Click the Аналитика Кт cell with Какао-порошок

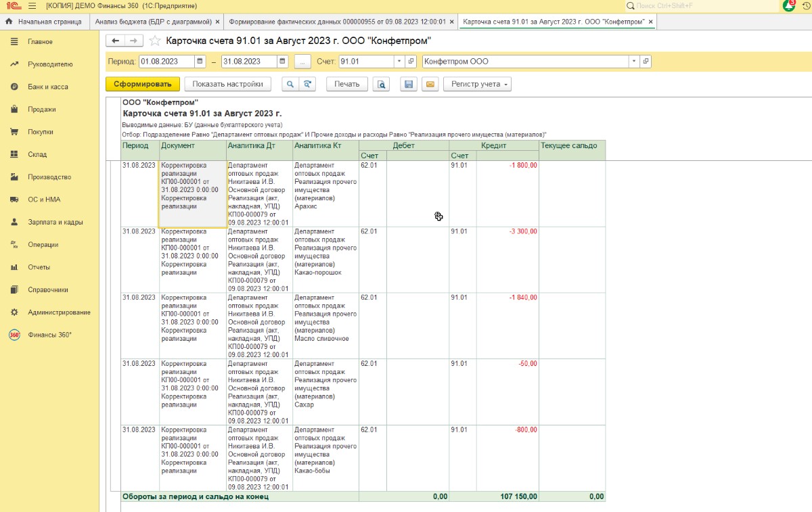click(x=326, y=260)
